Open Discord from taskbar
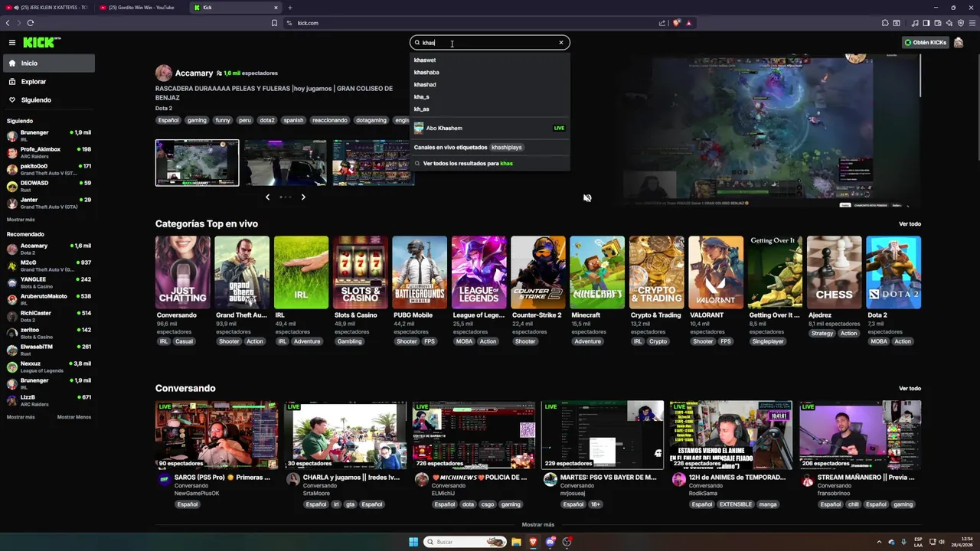980x551 pixels. 550,542
